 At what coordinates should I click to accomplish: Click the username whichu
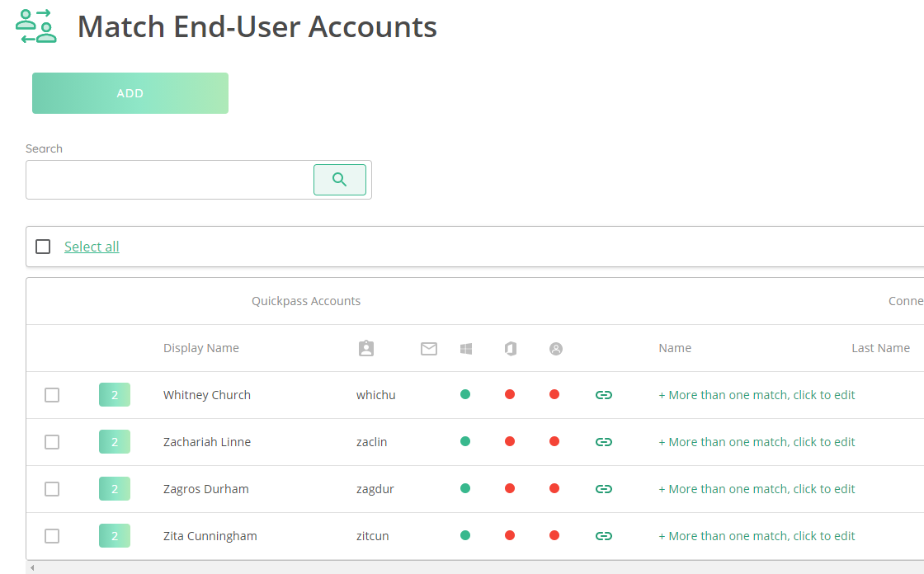pyautogui.click(x=376, y=395)
